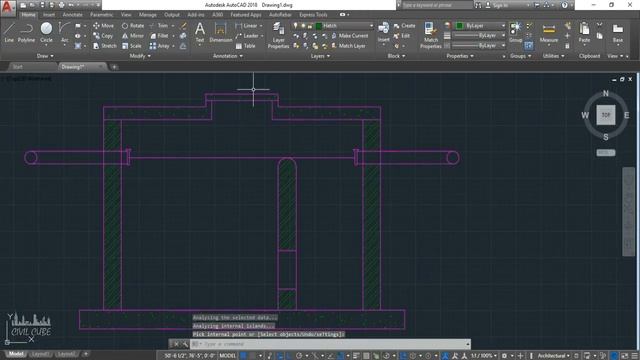Click the Move tool in Modify

pyautogui.click(x=103, y=26)
